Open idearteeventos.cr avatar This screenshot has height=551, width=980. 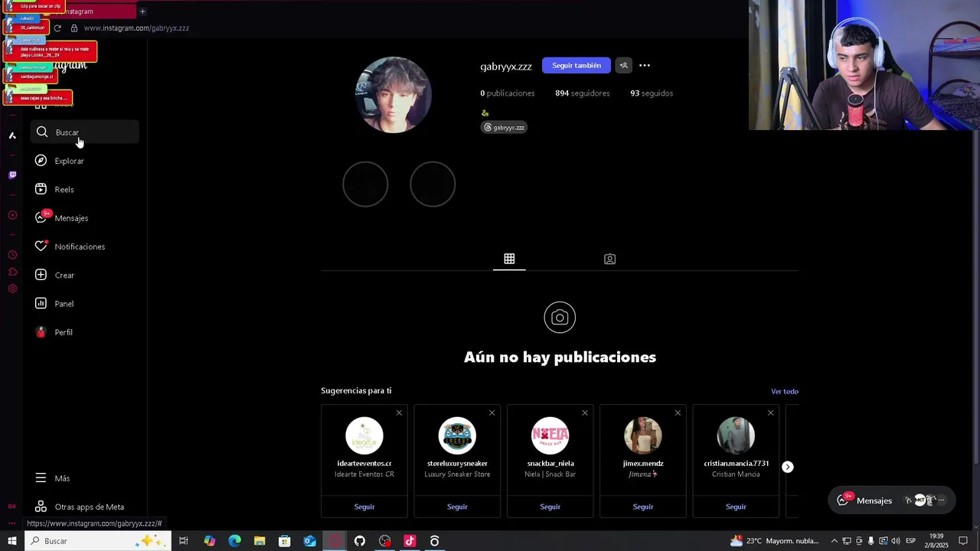point(364,435)
